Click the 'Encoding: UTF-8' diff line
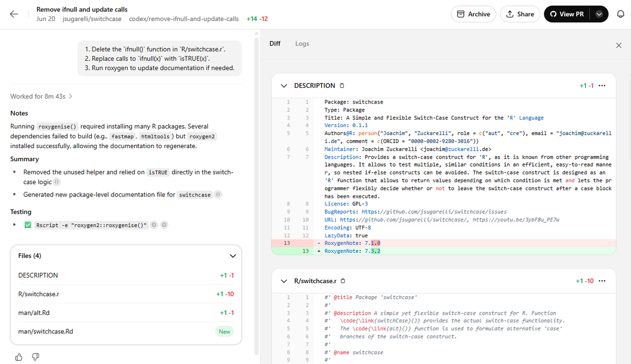The image size is (631, 364). [x=348, y=227]
